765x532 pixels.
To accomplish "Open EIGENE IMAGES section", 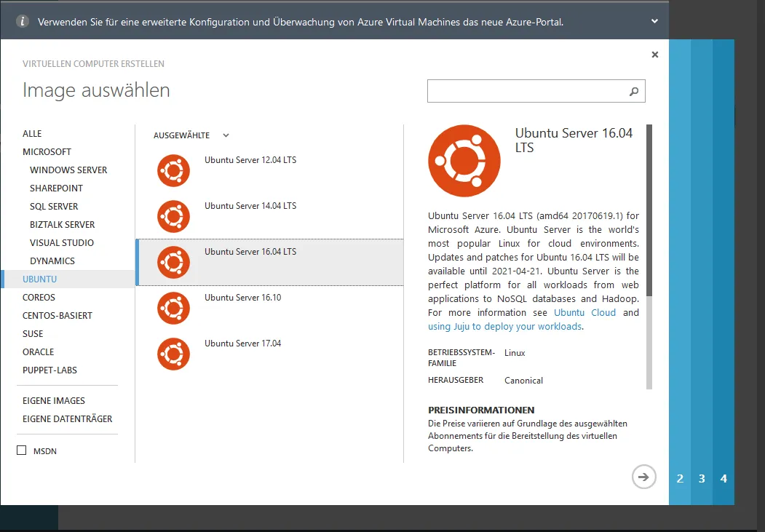I will point(54,401).
